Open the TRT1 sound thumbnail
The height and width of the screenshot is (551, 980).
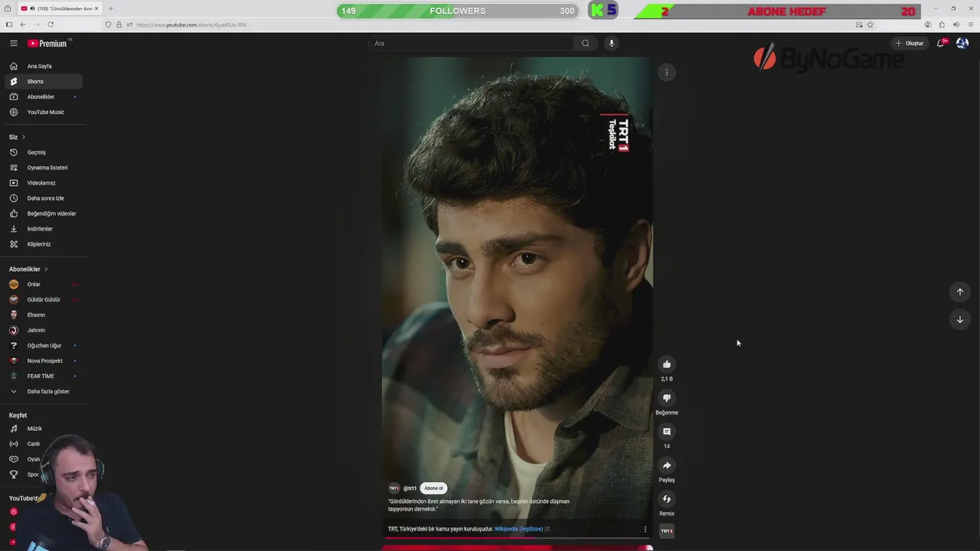pos(667,530)
